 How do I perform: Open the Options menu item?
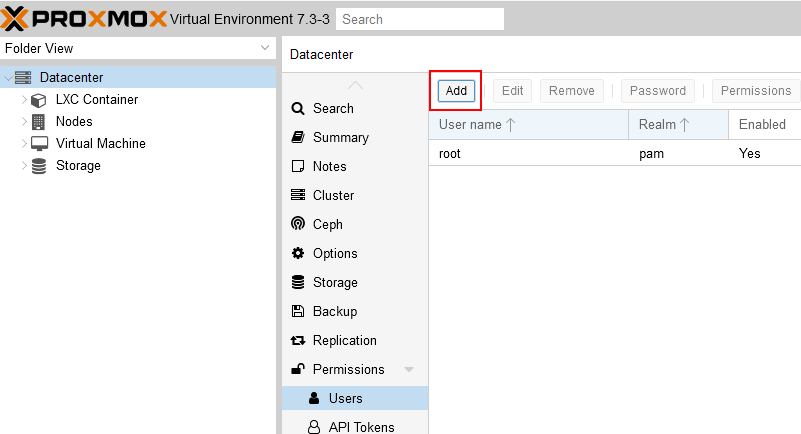355,253
